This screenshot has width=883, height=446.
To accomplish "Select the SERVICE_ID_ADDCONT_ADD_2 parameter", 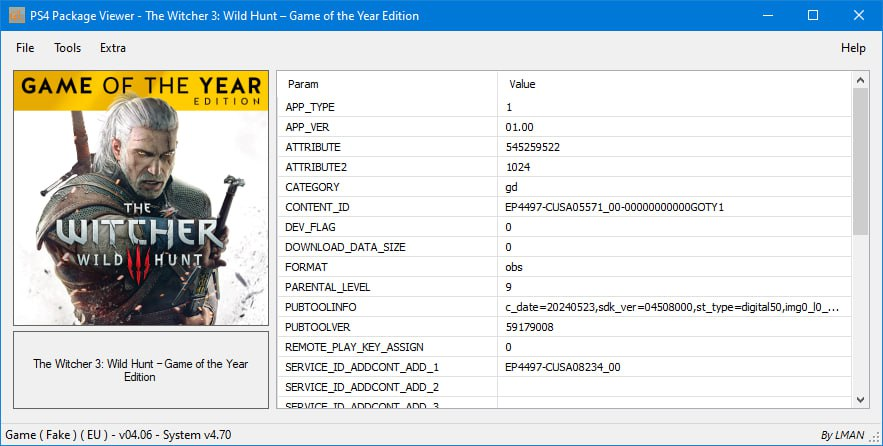I will [362, 387].
